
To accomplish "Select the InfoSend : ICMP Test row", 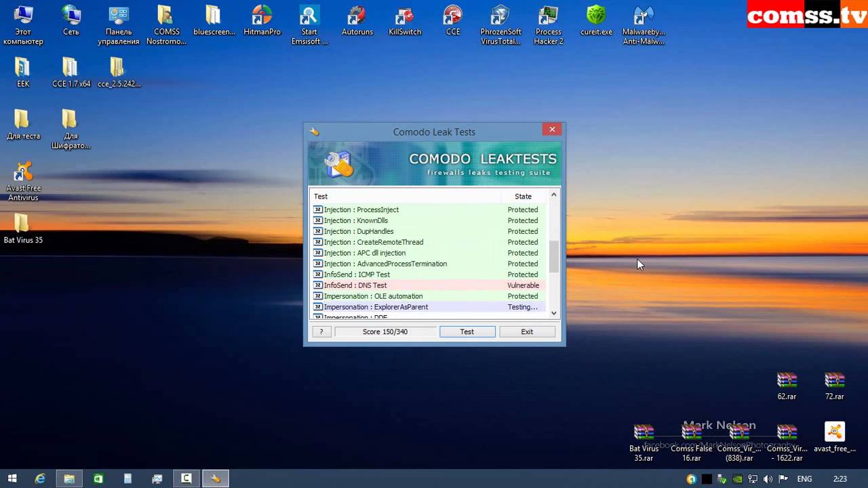I will [x=429, y=274].
